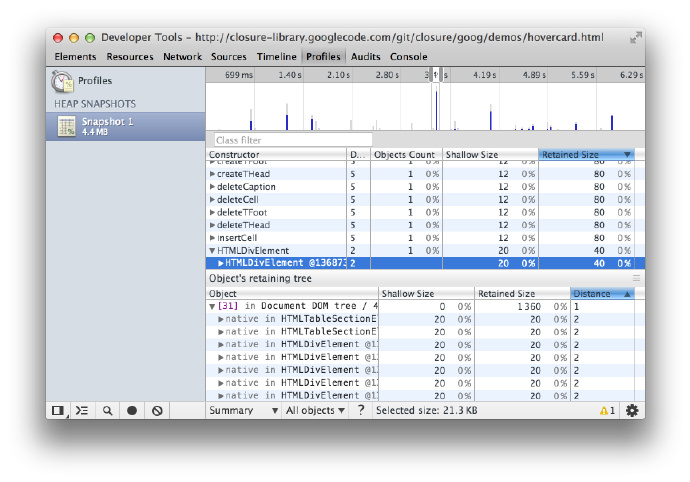The image size is (690, 482).
Task: Open the settings gear icon
Action: pos(631,410)
